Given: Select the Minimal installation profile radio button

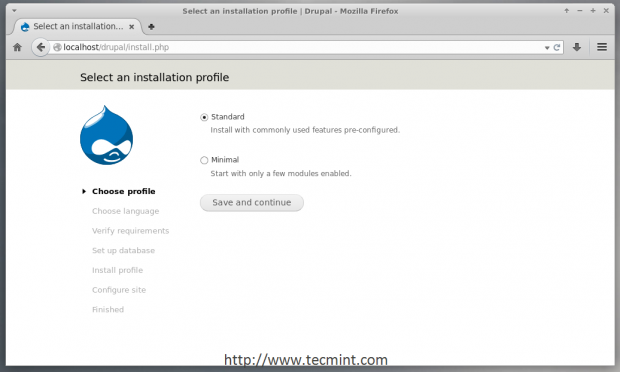Looking at the screenshot, I should (x=204, y=160).
